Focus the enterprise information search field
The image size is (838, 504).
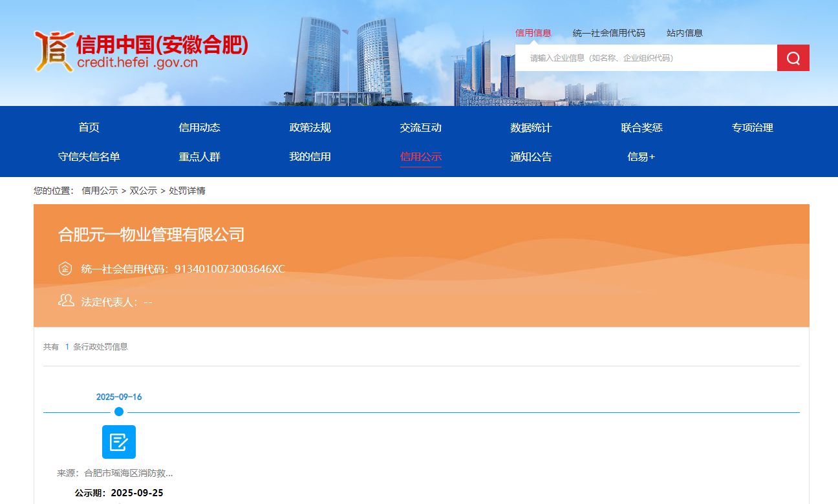(x=646, y=58)
